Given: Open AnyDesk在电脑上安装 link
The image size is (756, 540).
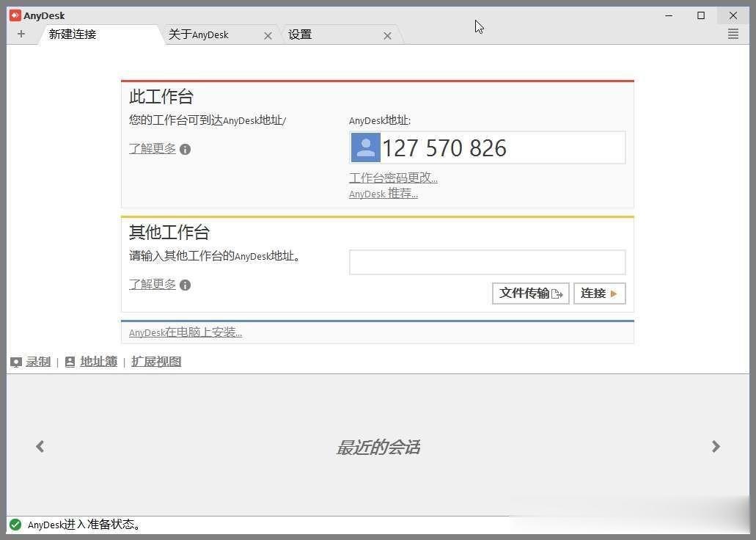Looking at the screenshot, I should (x=186, y=332).
